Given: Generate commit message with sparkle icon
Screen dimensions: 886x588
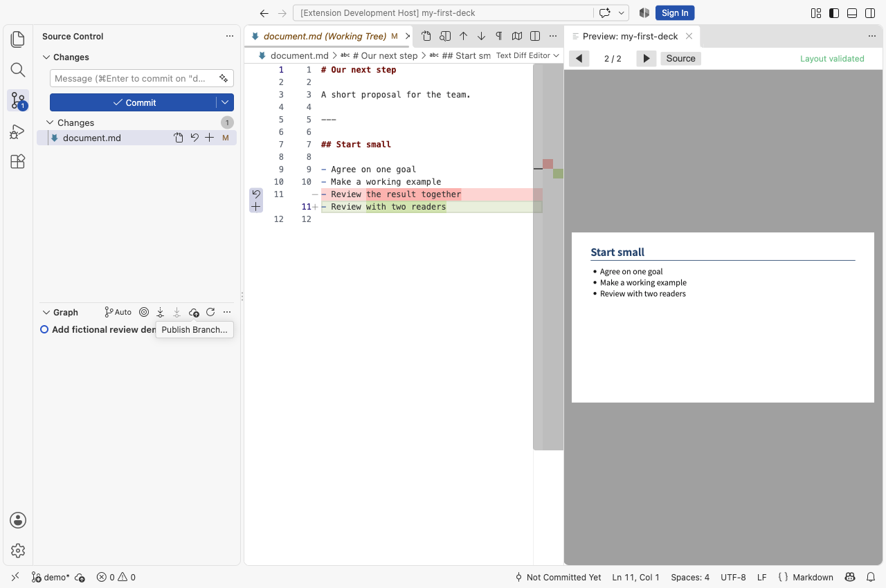Looking at the screenshot, I should click(224, 78).
